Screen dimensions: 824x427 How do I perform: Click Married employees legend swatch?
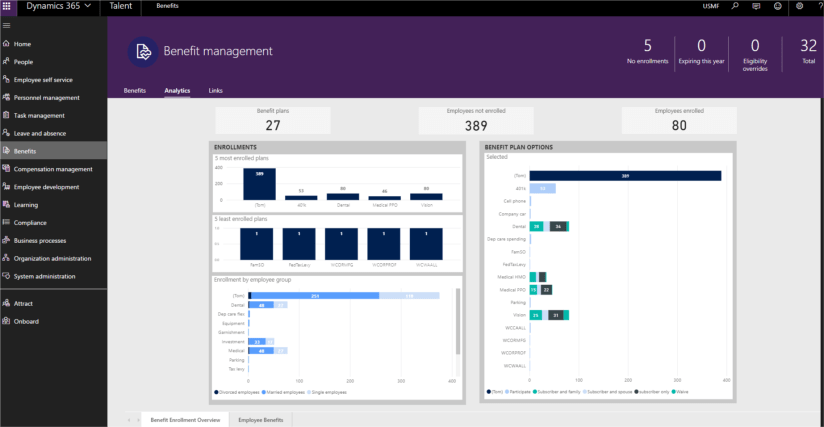(264, 392)
